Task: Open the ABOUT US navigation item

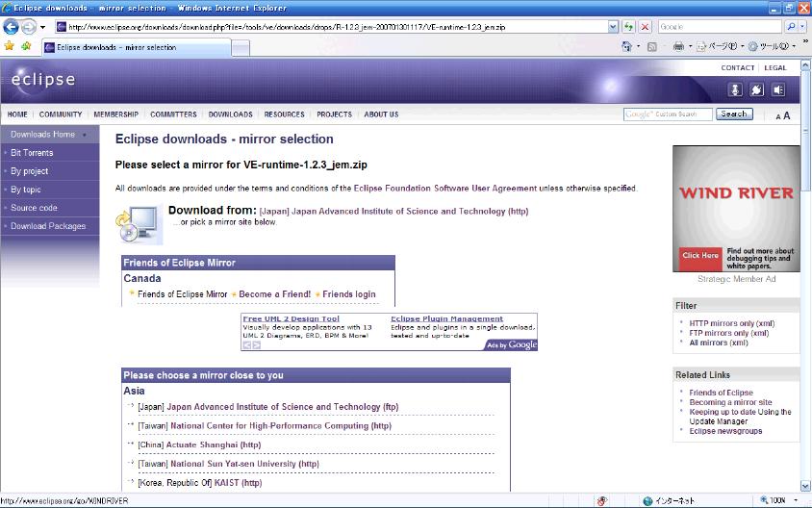Action: pyautogui.click(x=381, y=114)
